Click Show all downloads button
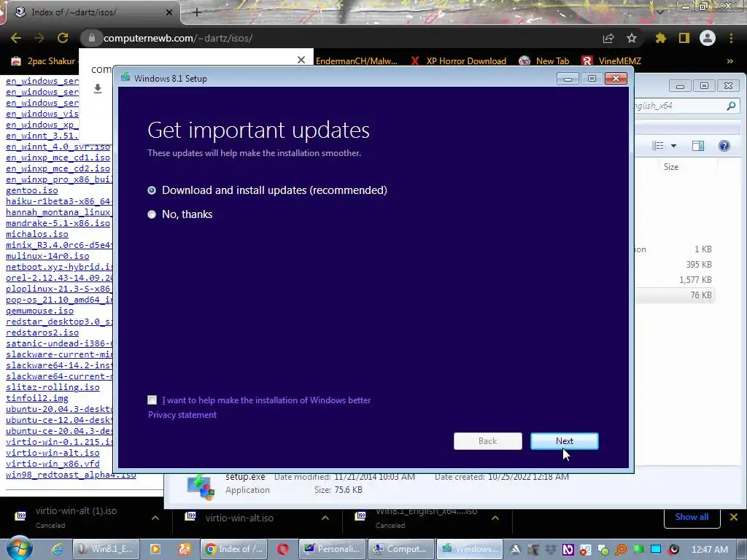The width and height of the screenshot is (747, 560). (x=692, y=517)
